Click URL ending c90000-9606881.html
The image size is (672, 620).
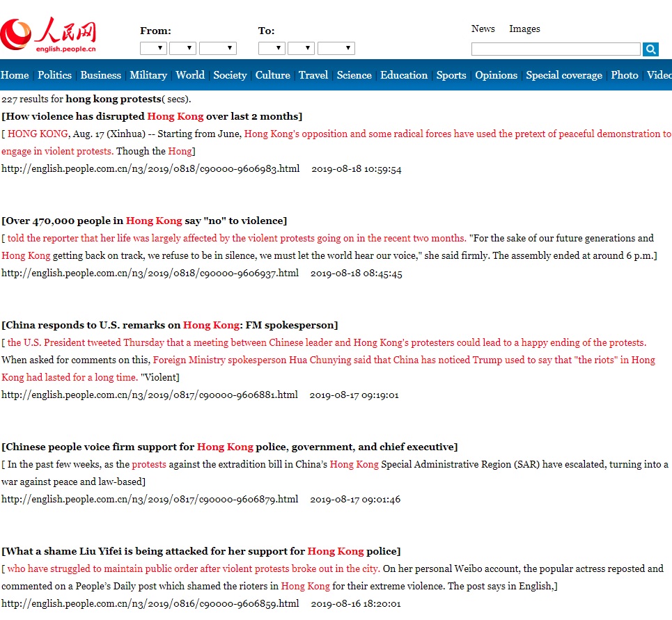point(150,395)
